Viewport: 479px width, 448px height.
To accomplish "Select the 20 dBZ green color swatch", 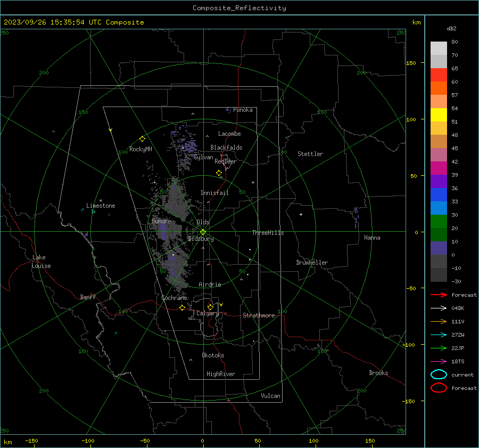I will click(439, 222).
